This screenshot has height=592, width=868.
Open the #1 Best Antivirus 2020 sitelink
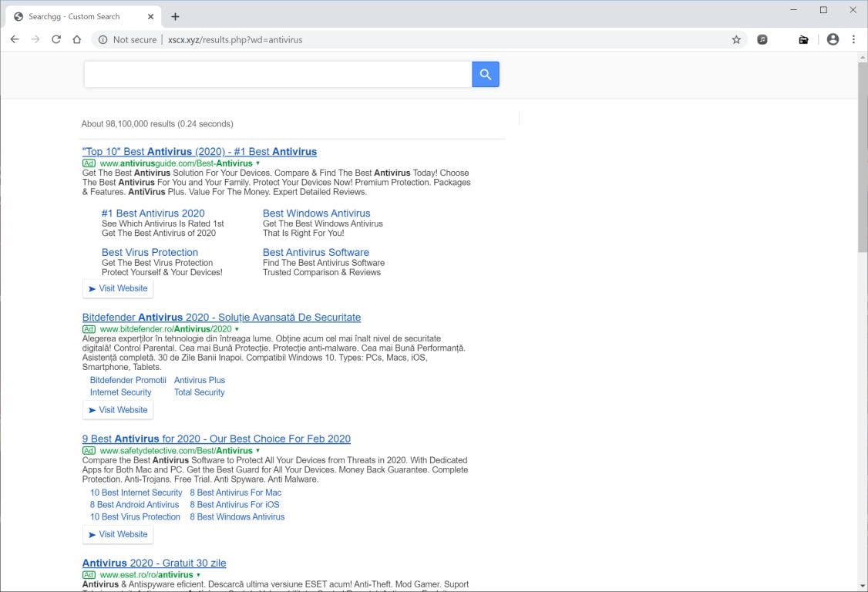[x=153, y=214]
